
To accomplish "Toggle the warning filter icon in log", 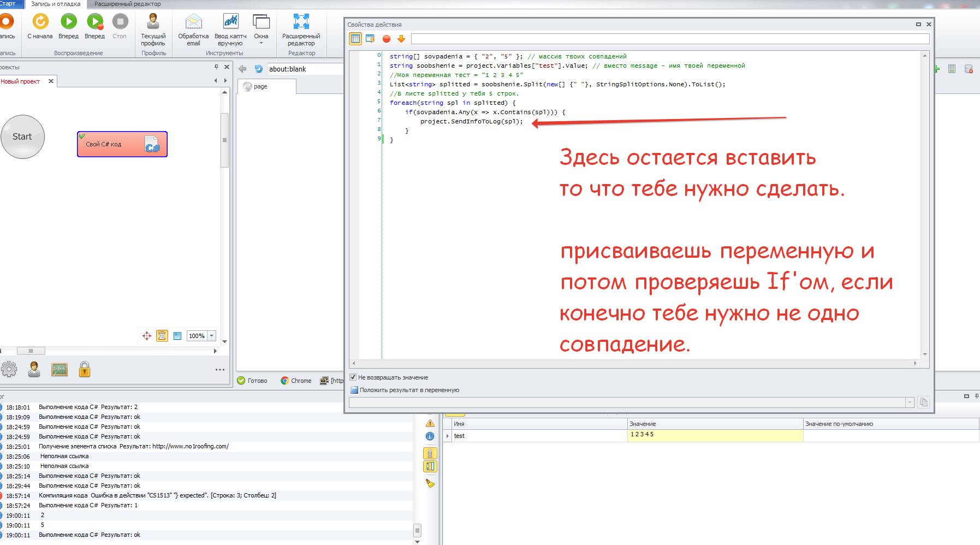I will pyautogui.click(x=430, y=423).
